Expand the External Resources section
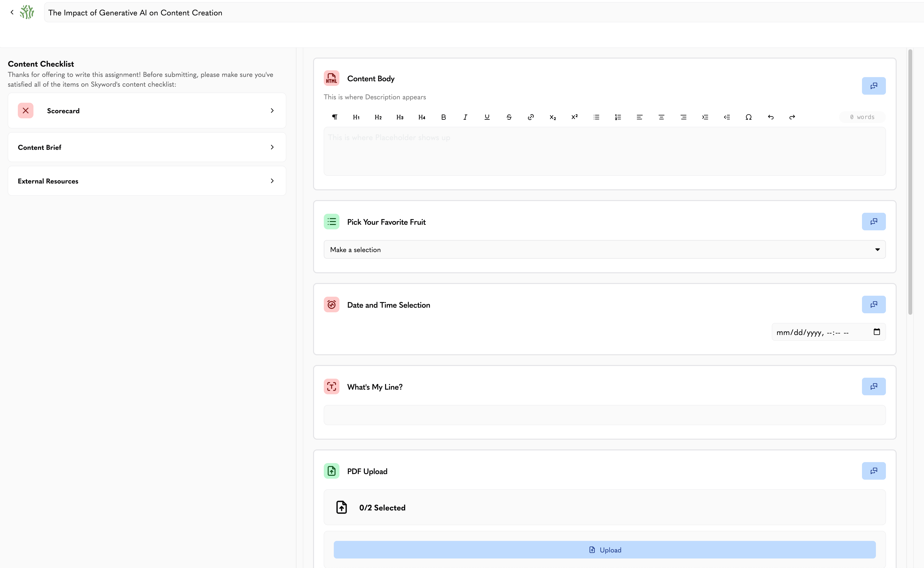Image resolution: width=924 pixels, height=568 pixels. click(x=147, y=181)
